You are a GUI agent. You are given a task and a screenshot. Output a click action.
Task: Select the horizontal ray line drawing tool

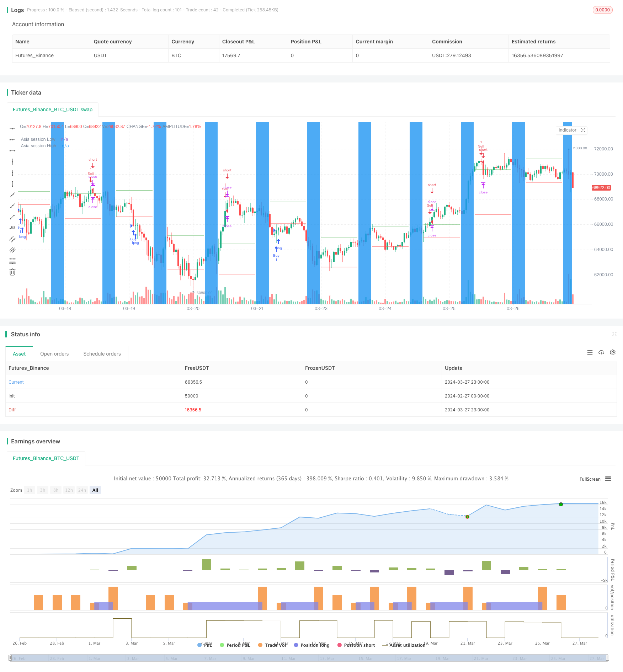(x=12, y=140)
